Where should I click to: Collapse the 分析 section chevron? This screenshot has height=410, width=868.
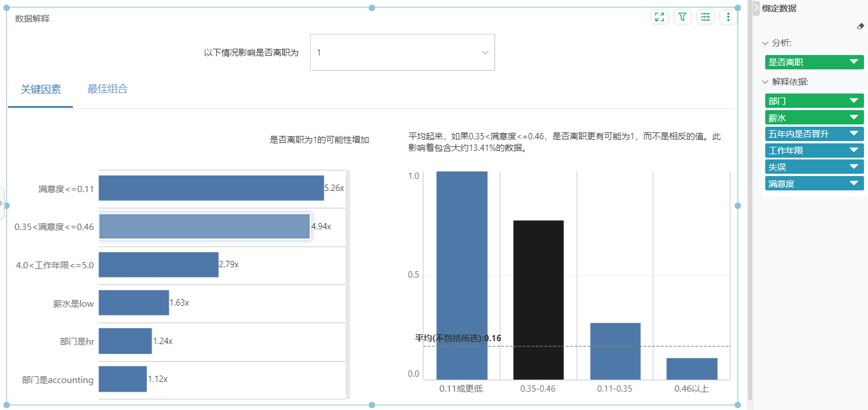click(765, 43)
